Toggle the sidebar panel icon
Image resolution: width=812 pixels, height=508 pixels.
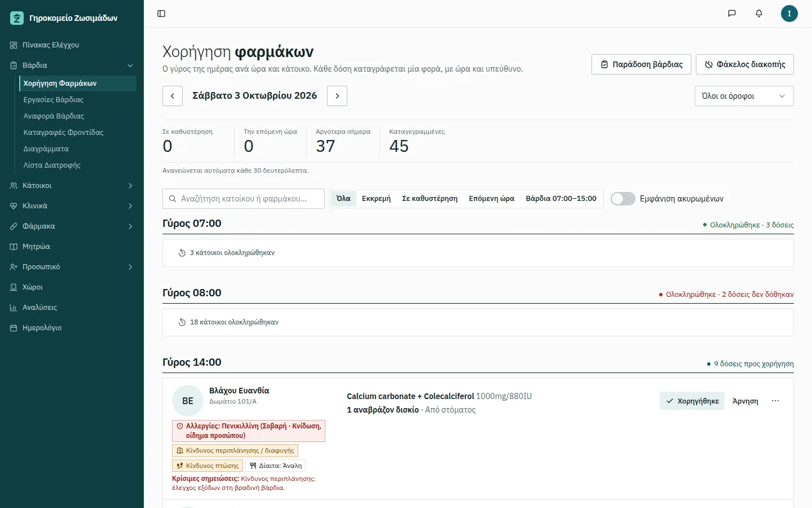pos(161,14)
